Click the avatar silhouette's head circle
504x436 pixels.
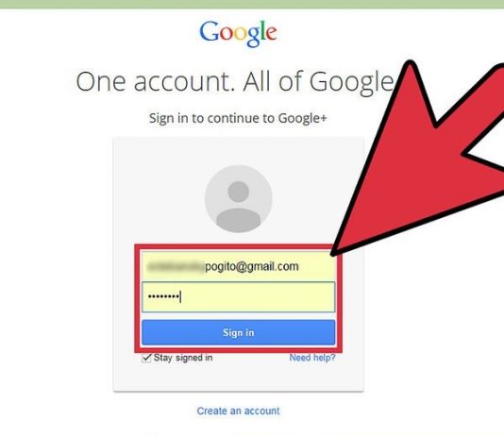click(x=239, y=192)
